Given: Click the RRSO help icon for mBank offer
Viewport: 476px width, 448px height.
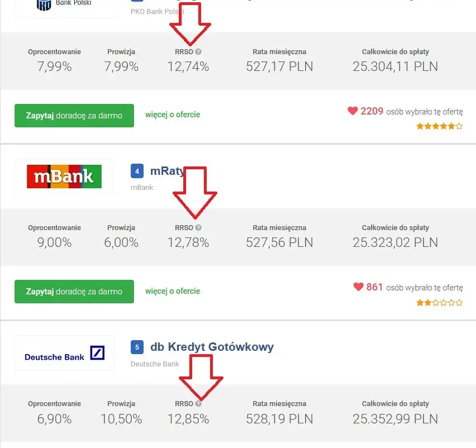Looking at the screenshot, I should pos(198,228).
